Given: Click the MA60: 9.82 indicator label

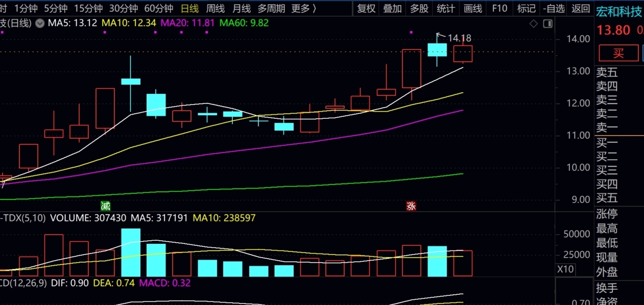Looking at the screenshot, I should click(x=244, y=23).
